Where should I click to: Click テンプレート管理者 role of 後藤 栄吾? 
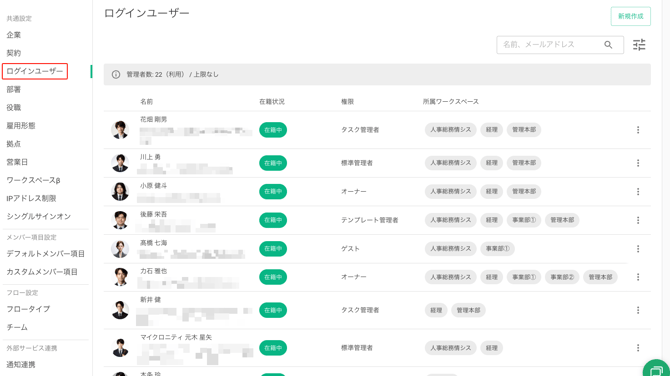(370, 220)
